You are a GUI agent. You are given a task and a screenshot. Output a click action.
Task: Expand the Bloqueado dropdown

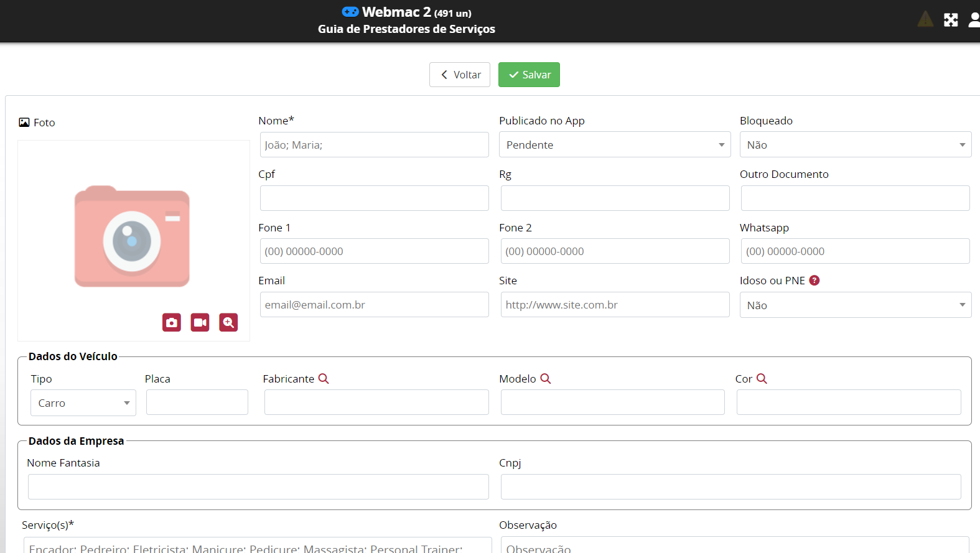[855, 145]
